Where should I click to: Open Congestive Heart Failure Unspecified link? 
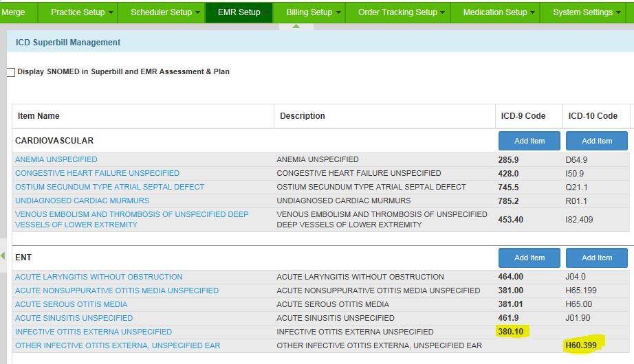(97, 173)
